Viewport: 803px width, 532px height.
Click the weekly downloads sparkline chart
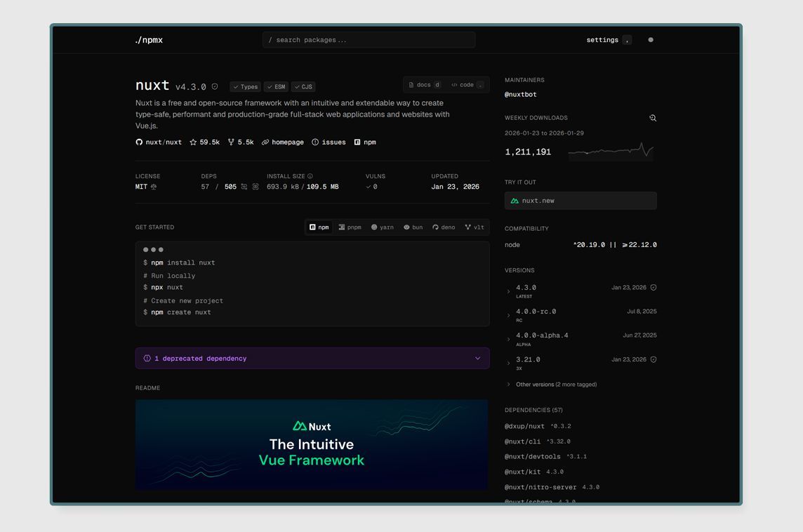point(611,150)
